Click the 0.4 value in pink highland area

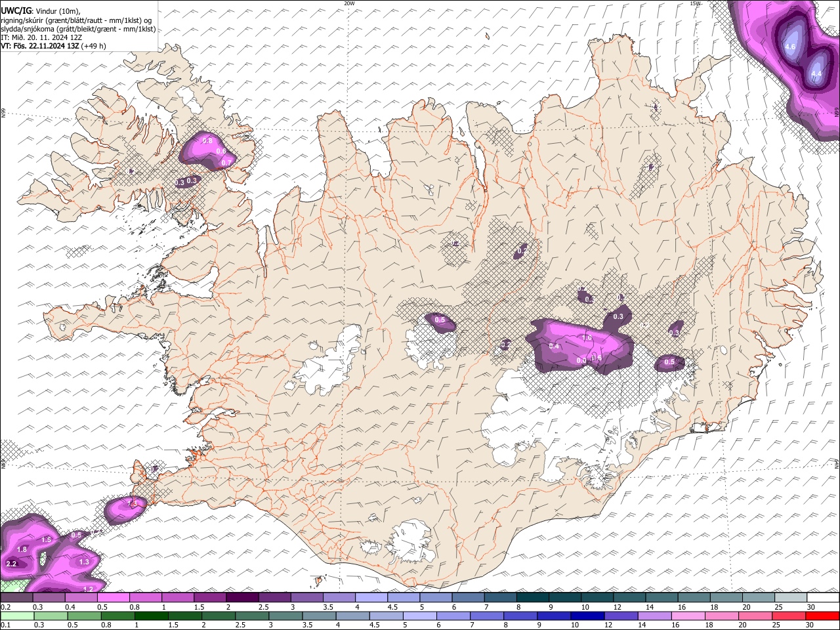click(554, 346)
